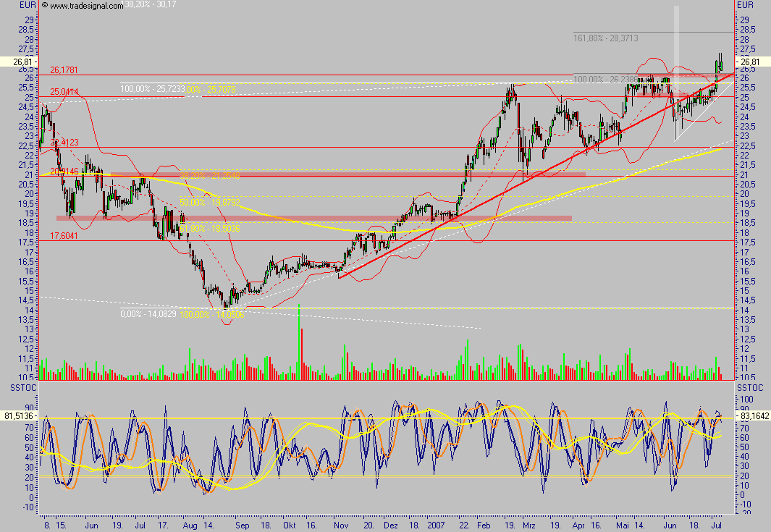Click the Okt label on the time axis
Viewport: 771px width, 532px height.
tap(290, 525)
